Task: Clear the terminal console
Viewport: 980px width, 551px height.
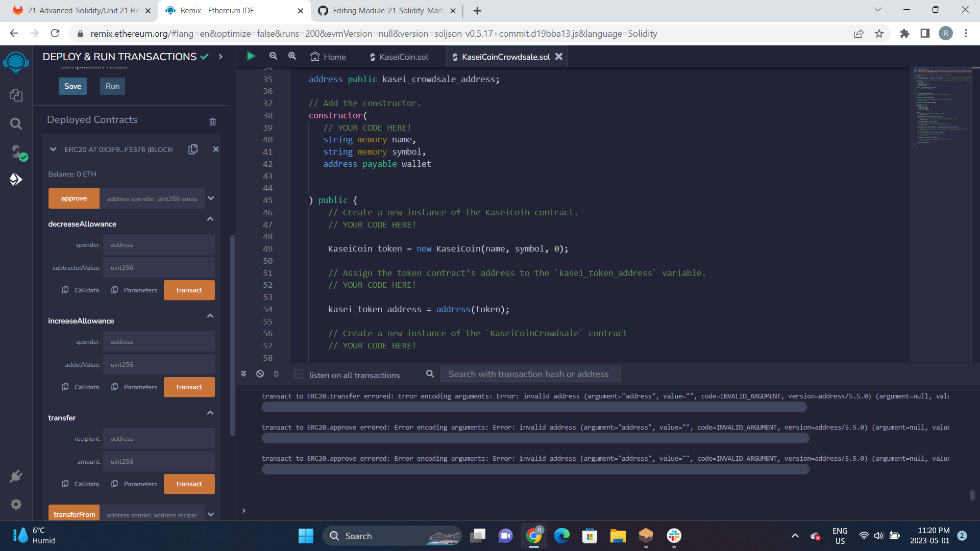Action: pyautogui.click(x=260, y=374)
